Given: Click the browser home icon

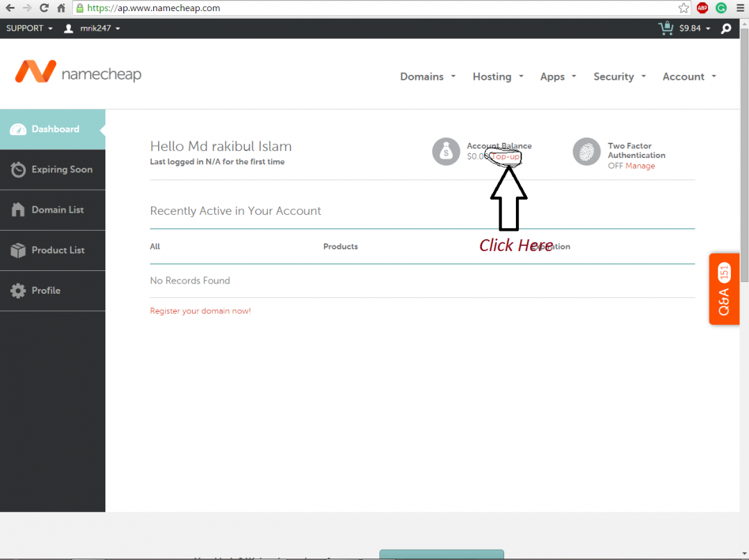Looking at the screenshot, I should (62, 8).
